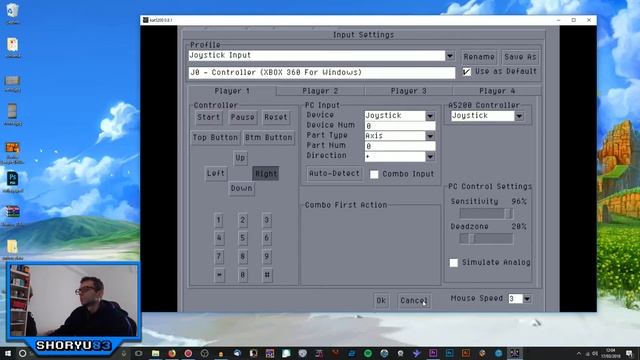This screenshot has width=640, height=360.
Task: Select keypad star (*) button
Action: click(219, 275)
